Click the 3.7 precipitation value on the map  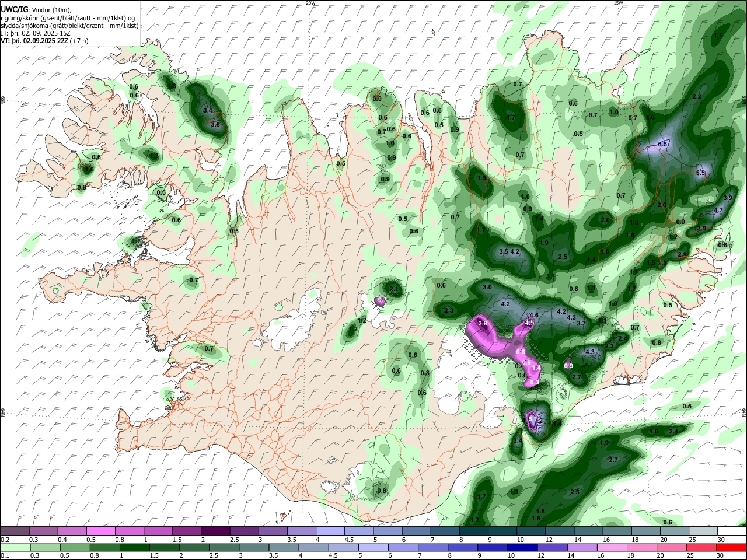tap(581, 323)
